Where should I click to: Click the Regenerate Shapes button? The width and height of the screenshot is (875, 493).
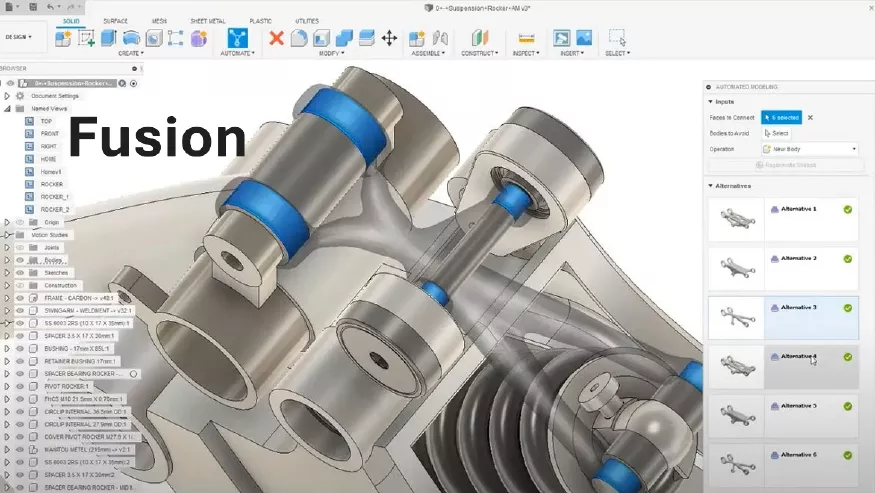pos(786,165)
